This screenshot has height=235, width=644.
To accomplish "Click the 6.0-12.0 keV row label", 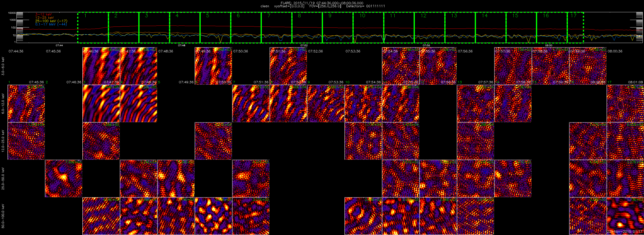I will pos(3,103).
